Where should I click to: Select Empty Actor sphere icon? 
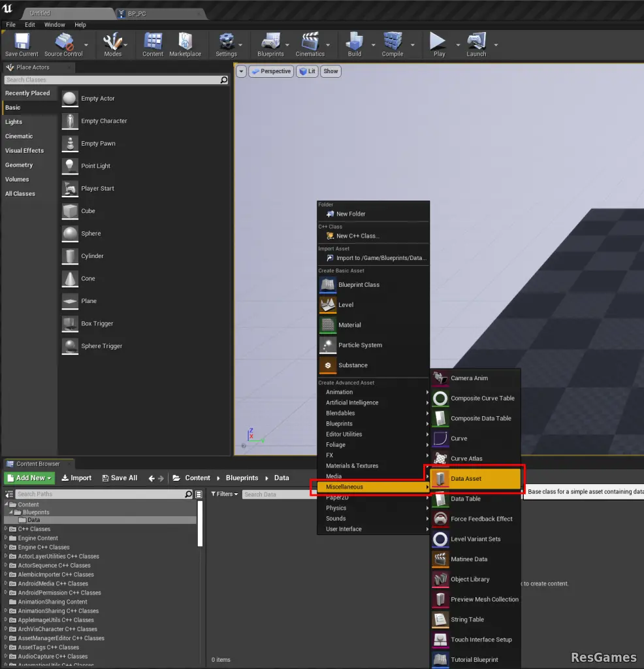[x=70, y=99]
